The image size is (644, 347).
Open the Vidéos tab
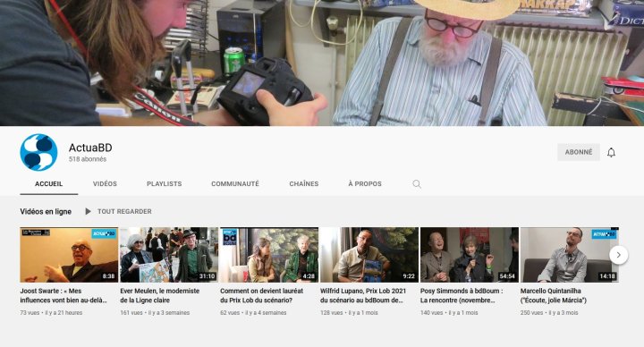(105, 184)
